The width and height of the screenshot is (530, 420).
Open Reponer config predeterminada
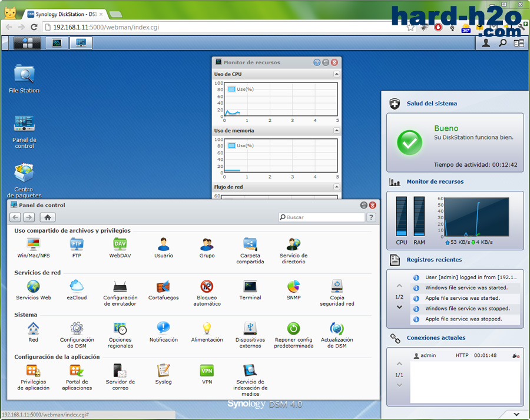pos(293,335)
